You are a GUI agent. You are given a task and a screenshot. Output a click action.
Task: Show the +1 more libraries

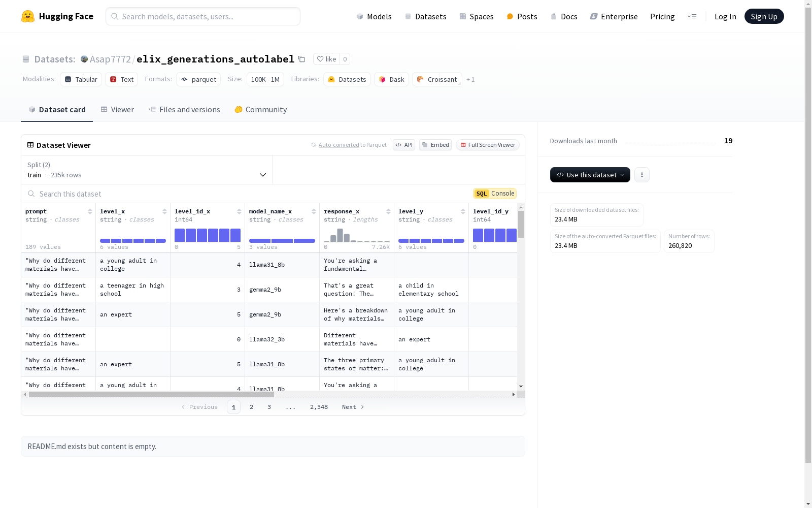tap(470, 79)
